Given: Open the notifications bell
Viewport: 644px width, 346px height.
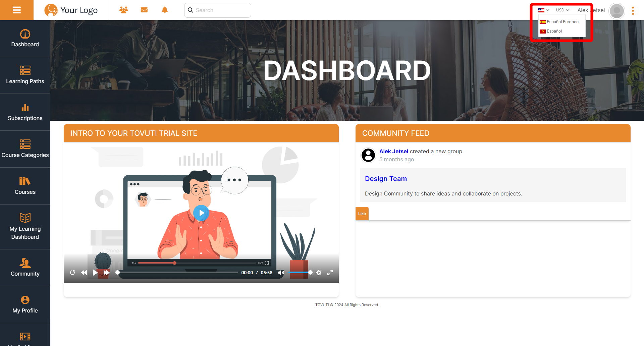Looking at the screenshot, I should pos(165,10).
